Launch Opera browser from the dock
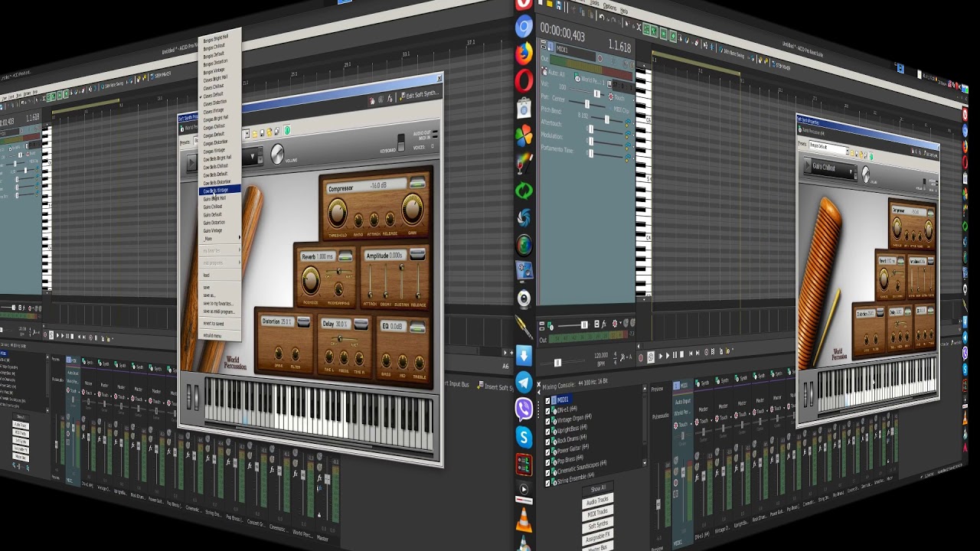 [x=524, y=80]
